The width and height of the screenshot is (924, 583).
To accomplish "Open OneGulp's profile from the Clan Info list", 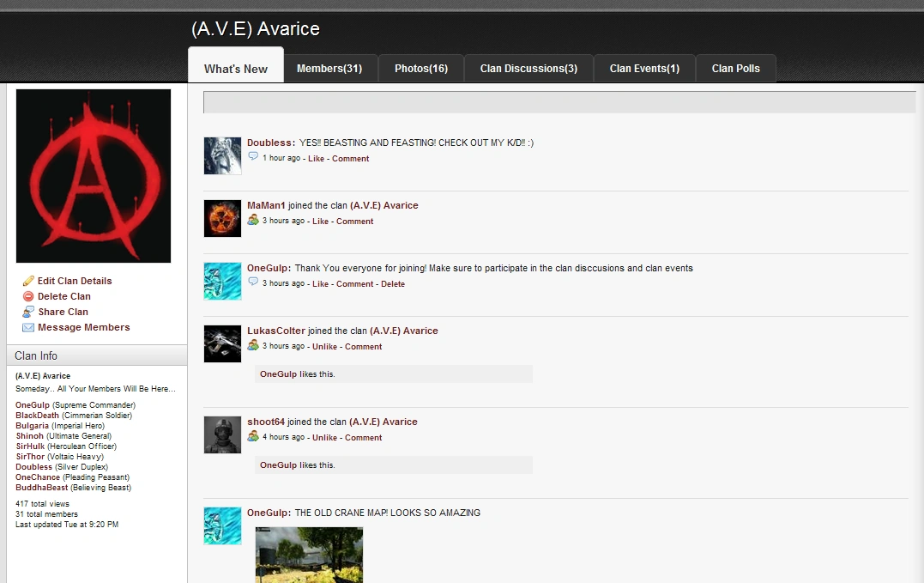I will [32, 404].
